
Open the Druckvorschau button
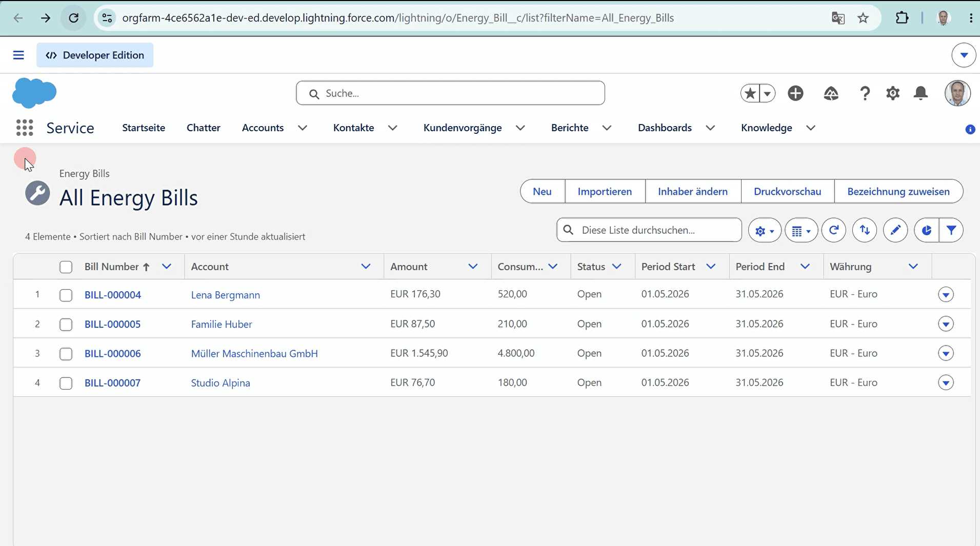pos(788,192)
